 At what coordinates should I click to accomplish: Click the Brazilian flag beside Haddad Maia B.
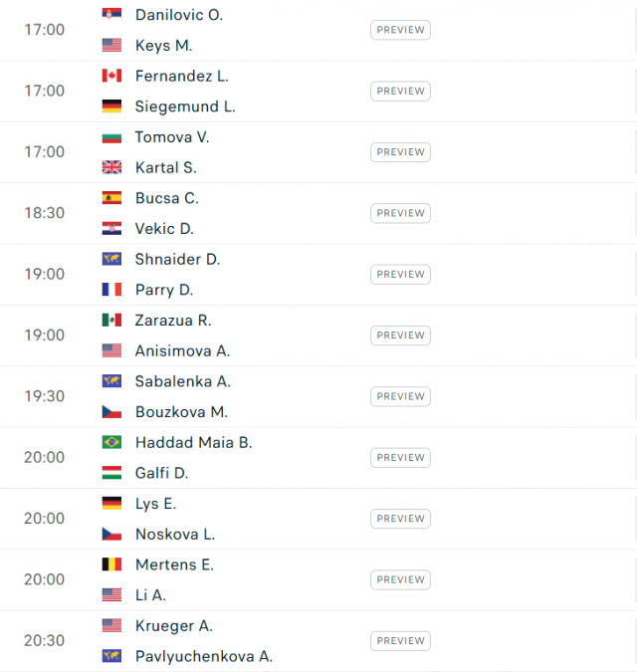click(111, 442)
